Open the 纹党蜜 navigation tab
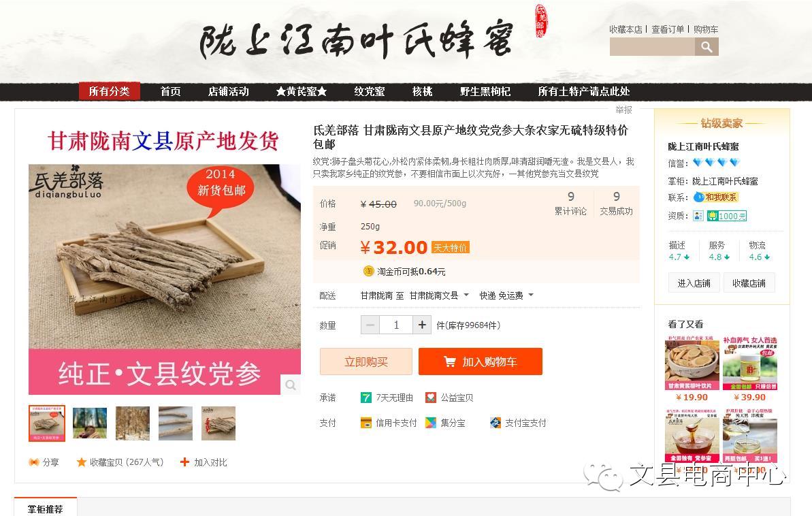 pyautogui.click(x=370, y=91)
